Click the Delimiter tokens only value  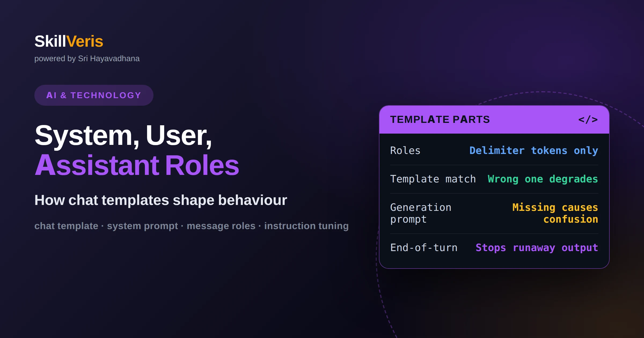pyautogui.click(x=534, y=151)
